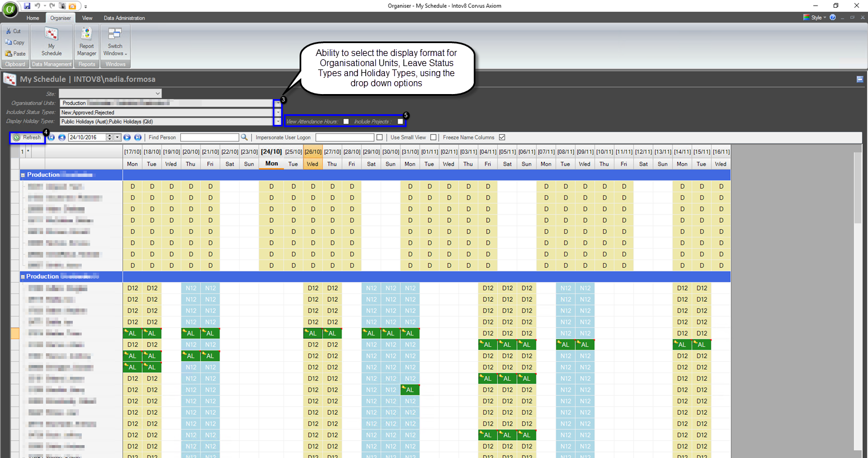
Task: Open the Style dropdown at top right
Action: tap(815, 17)
